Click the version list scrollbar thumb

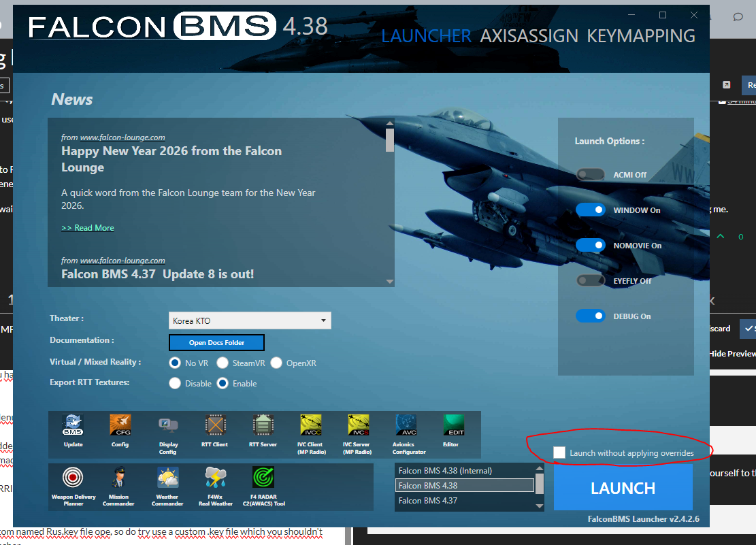click(x=540, y=484)
